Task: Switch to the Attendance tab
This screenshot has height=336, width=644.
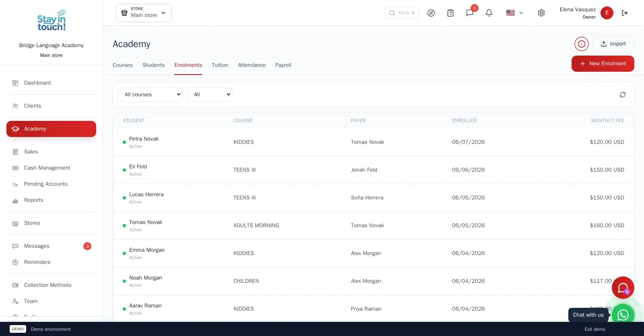Action: point(252,65)
